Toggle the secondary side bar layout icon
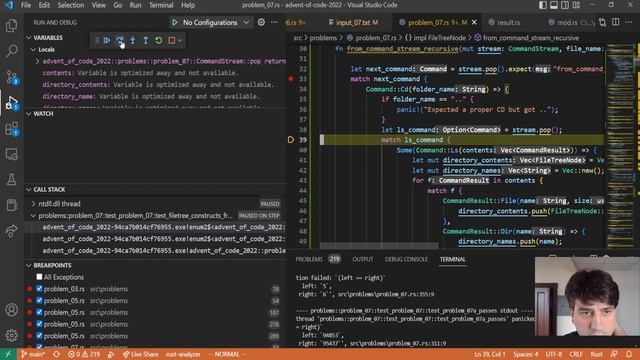 pyautogui.click(x=565, y=5)
